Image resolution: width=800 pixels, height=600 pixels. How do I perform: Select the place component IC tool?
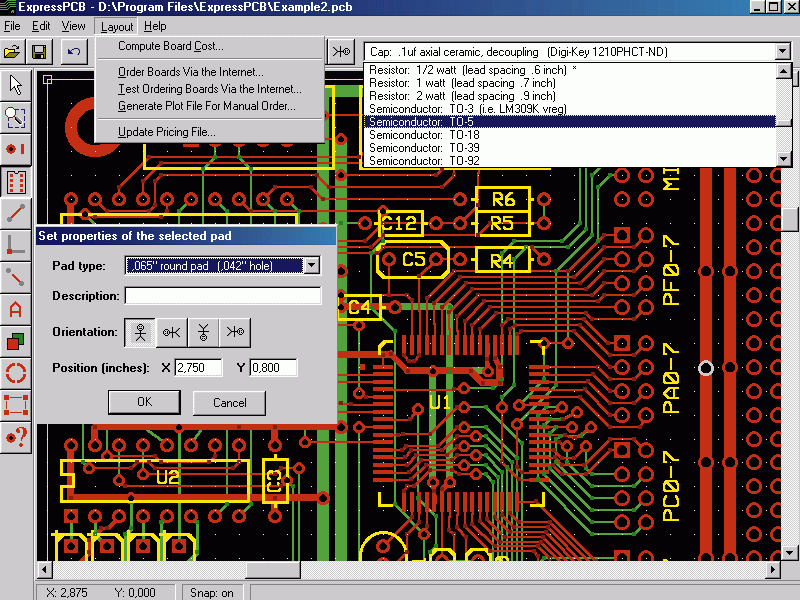pyautogui.click(x=16, y=182)
